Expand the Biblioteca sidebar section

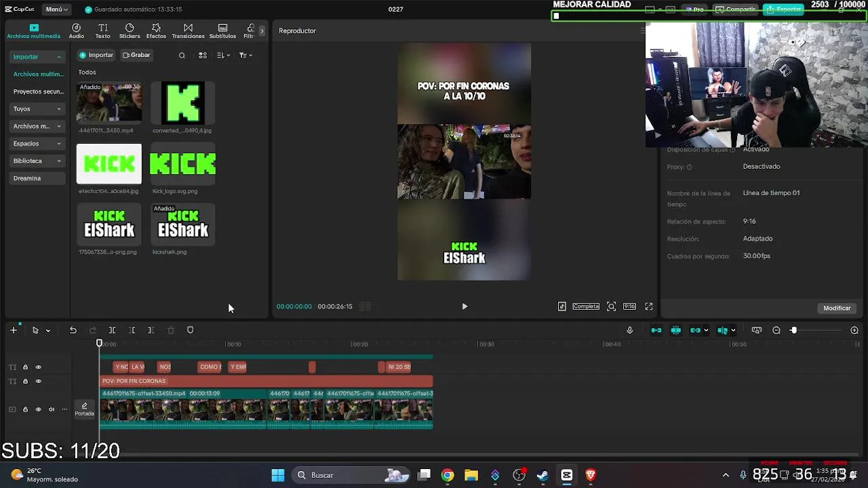pyautogui.click(x=37, y=161)
